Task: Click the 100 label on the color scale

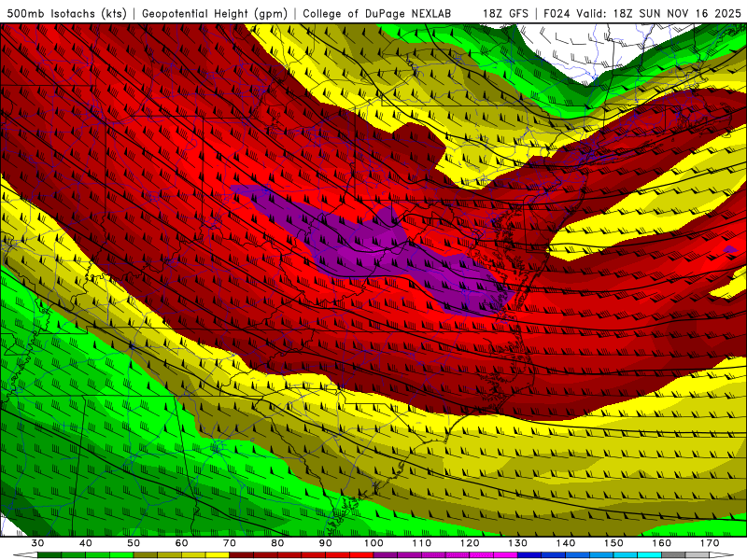Action: coord(373,543)
